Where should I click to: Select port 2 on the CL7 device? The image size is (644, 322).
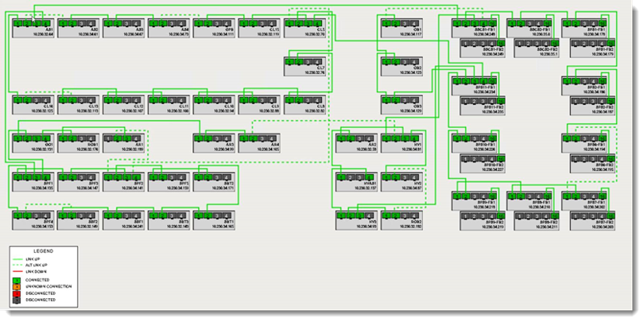(x=299, y=62)
